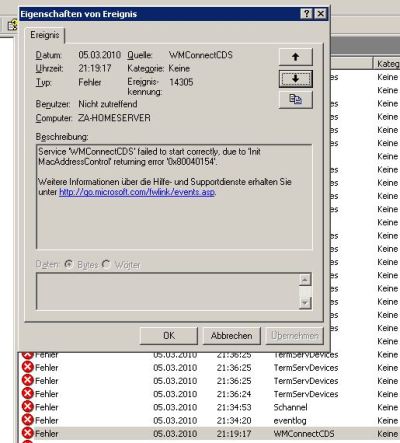Viewport: 400px width, 443px height.
Task: Open the go.microsoft.com events link
Action: [137, 192]
